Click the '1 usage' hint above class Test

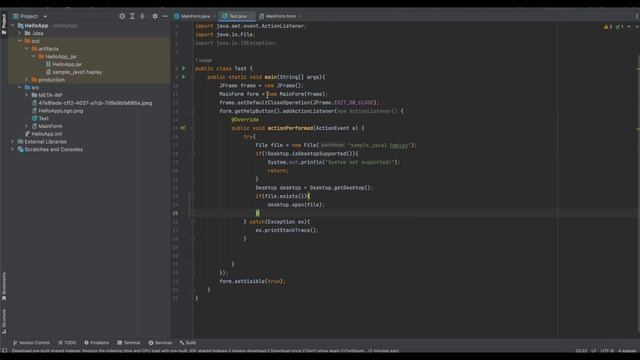point(203,60)
